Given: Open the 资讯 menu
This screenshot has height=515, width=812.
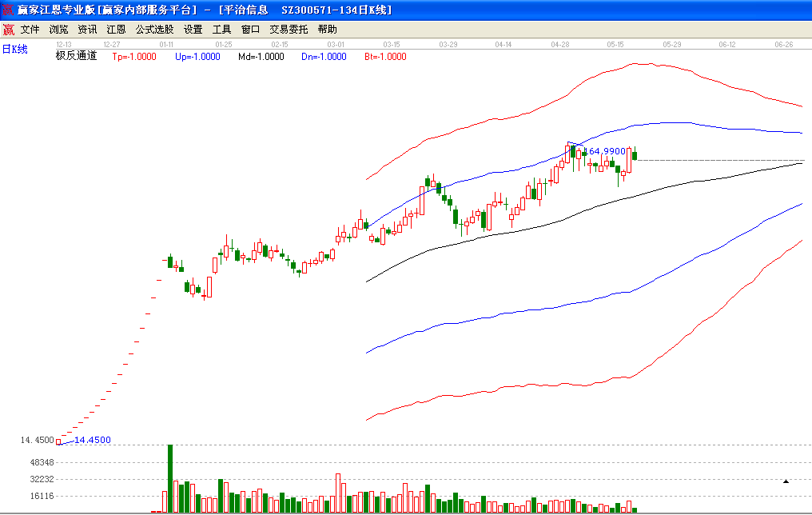Looking at the screenshot, I should [88, 30].
